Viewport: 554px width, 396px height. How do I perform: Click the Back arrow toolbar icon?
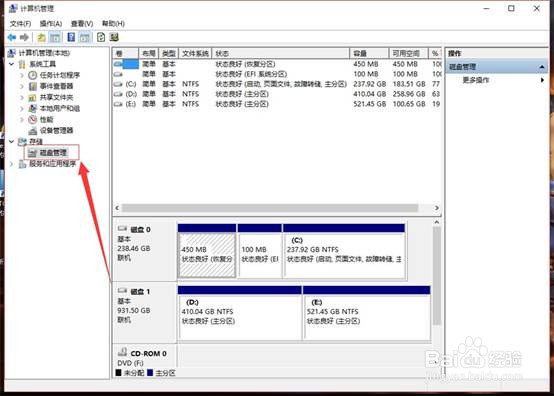click(x=12, y=37)
